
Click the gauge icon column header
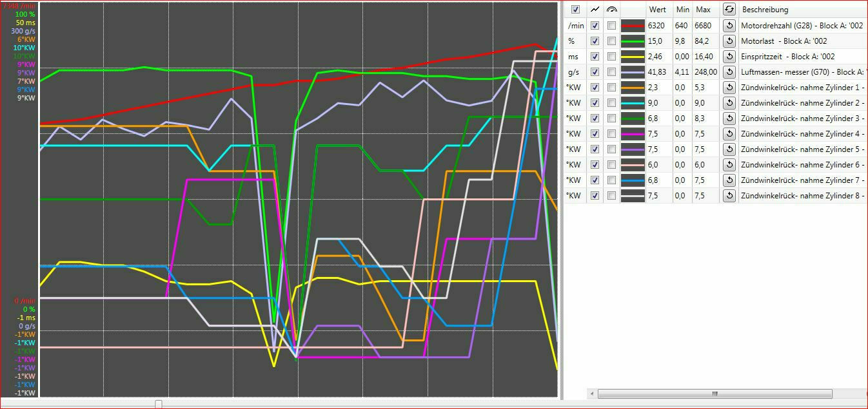point(611,10)
